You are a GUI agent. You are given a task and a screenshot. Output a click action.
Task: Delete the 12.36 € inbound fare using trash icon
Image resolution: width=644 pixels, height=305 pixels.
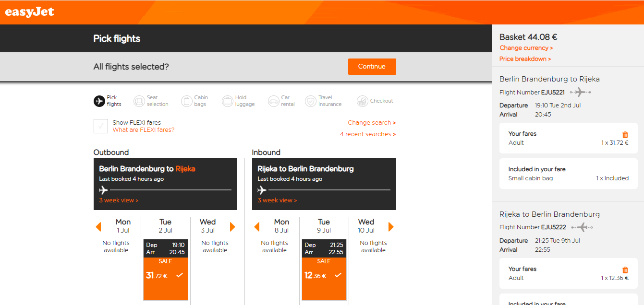coord(625,270)
